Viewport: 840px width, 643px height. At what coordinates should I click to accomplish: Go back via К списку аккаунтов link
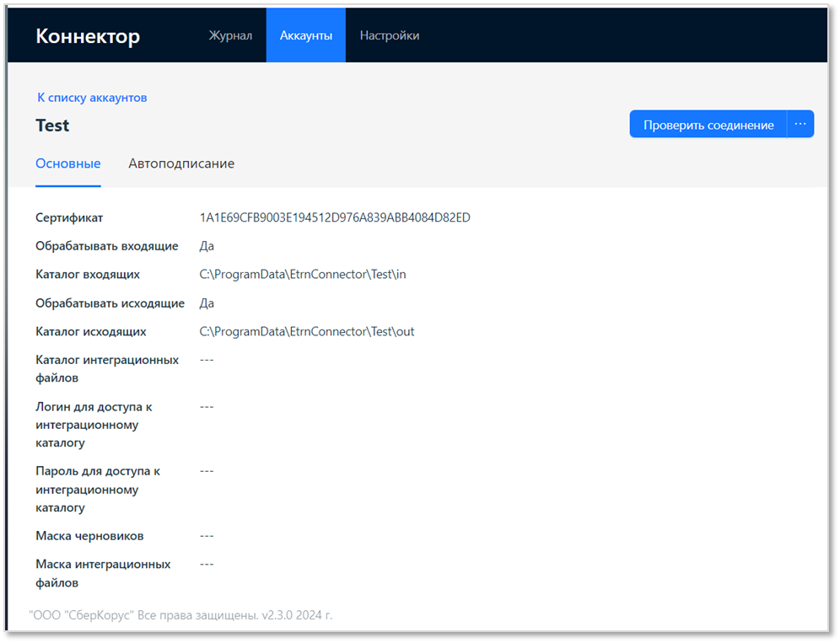[x=92, y=98]
